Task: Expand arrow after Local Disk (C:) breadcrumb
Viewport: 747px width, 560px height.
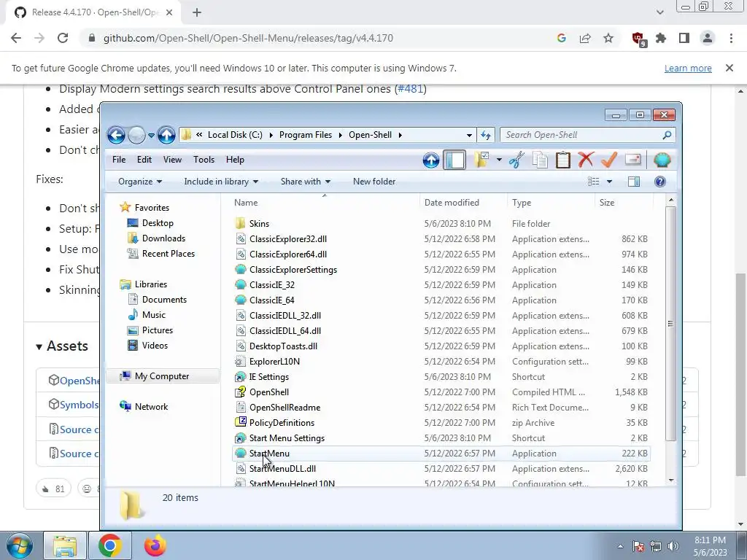Action: click(x=271, y=135)
